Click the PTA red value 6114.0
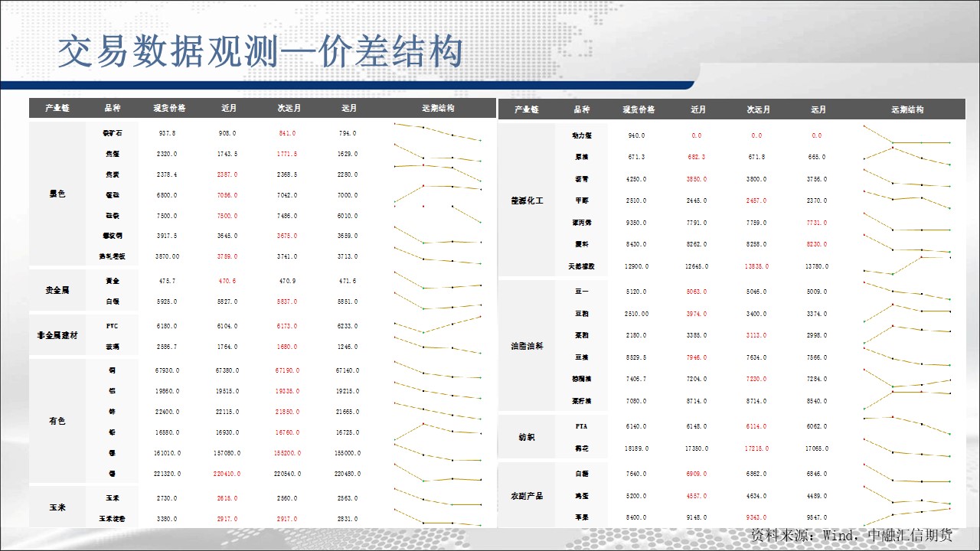 [757, 426]
